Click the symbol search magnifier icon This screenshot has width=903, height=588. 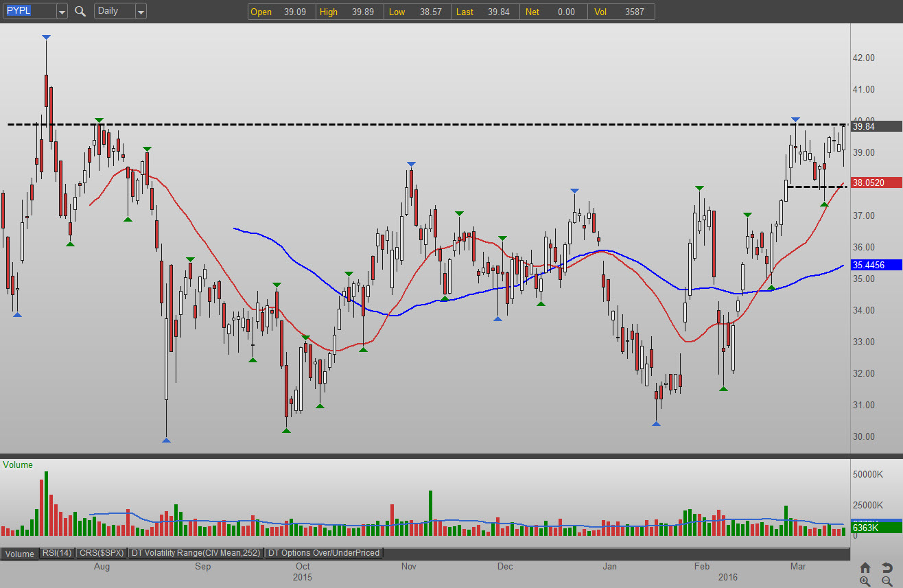[80, 12]
